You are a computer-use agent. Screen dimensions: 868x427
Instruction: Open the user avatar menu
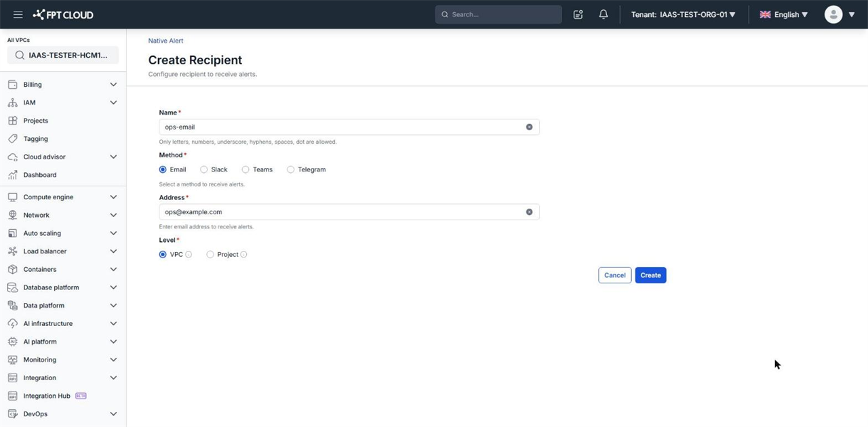tap(833, 14)
